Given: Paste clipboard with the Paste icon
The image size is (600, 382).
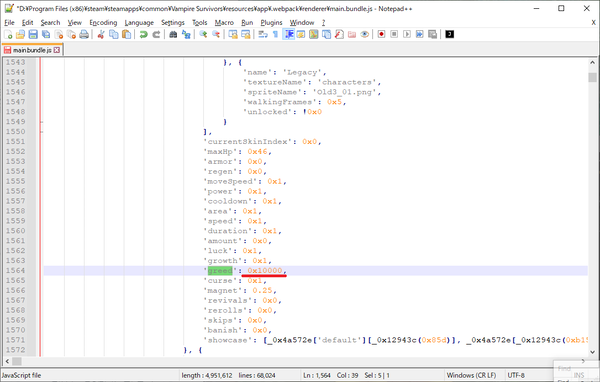Looking at the screenshot, I should [126, 35].
